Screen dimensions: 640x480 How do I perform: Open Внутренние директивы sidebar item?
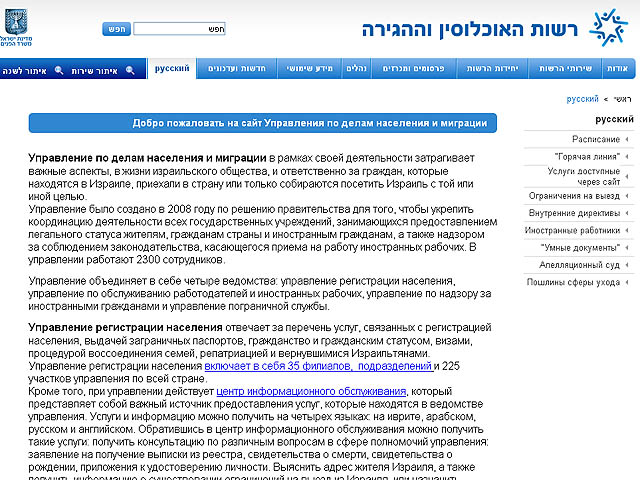coord(574,213)
